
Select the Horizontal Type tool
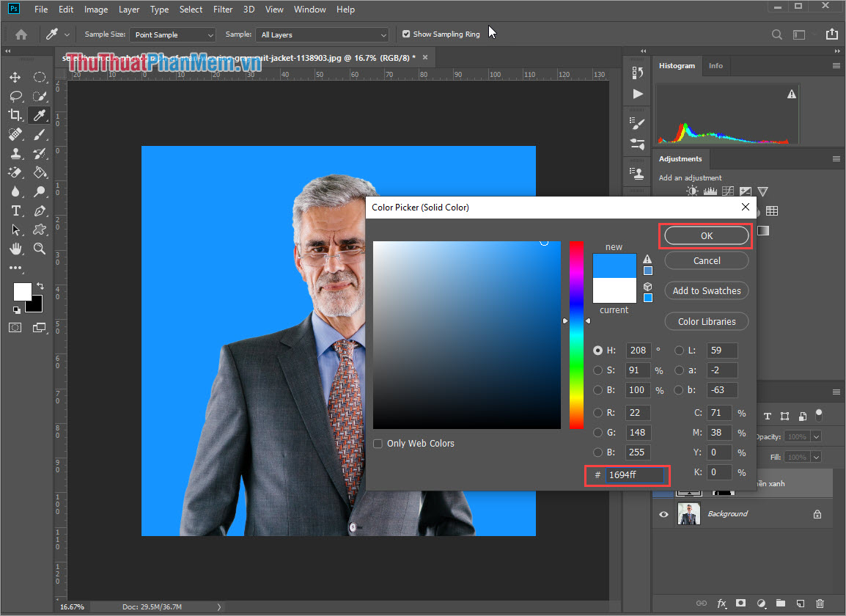(x=15, y=210)
